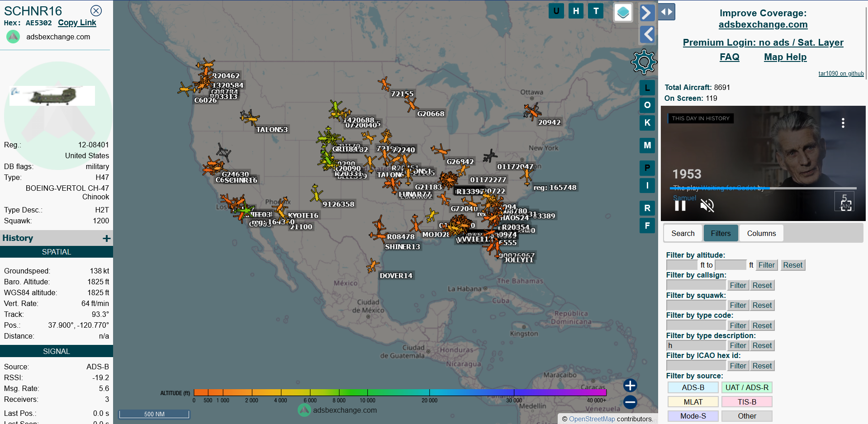Open Premium Login link
This screenshot has width=868, height=424.
(763, 42)
